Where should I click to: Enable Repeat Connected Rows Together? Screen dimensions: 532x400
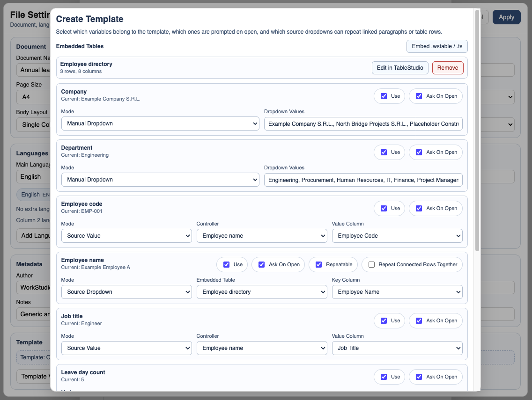371,264
